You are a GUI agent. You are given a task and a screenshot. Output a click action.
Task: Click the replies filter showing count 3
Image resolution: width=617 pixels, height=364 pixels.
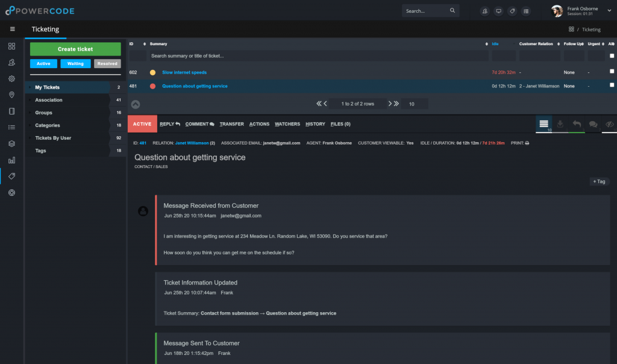[576, 124]
